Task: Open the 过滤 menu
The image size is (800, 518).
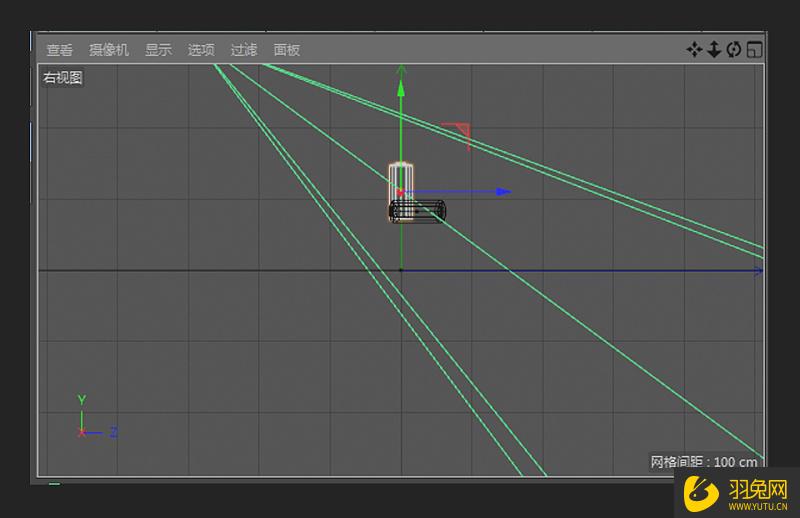Action: 244,50
